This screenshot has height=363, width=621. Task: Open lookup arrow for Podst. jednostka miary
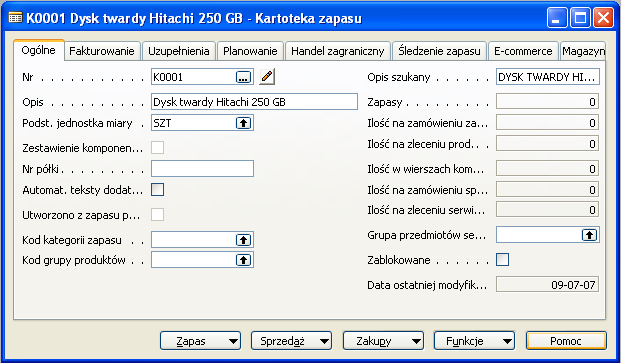243,123
